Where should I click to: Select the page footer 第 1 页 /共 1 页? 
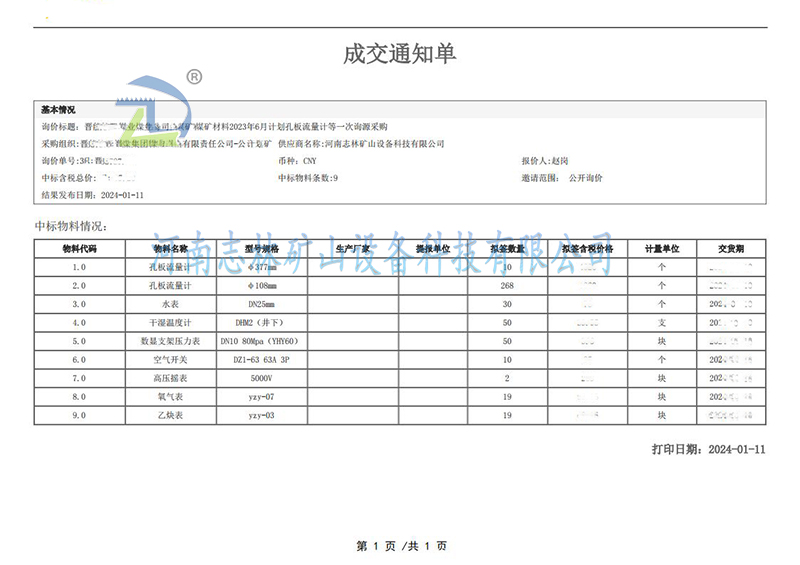pyautogui.click(x=402, y=546)
